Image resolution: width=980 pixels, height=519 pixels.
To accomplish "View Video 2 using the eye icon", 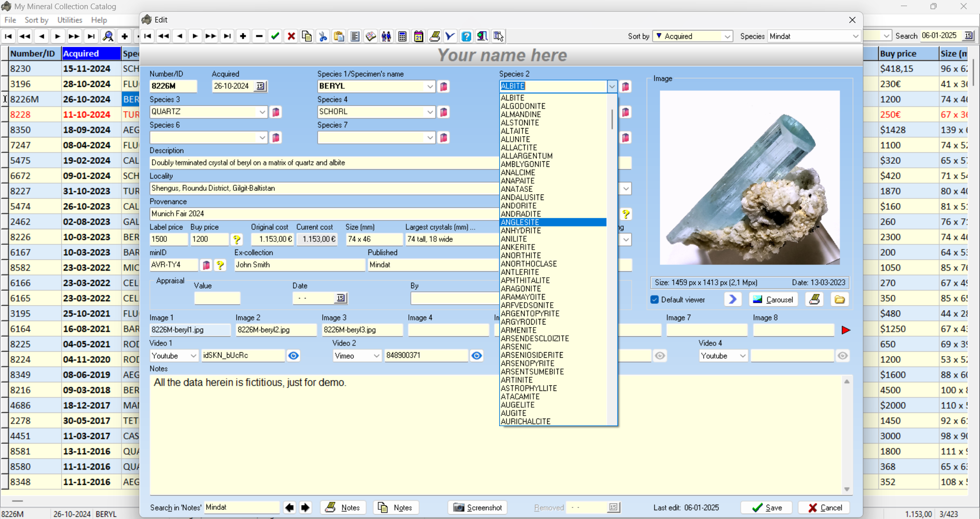I will [x=476, y=356].
